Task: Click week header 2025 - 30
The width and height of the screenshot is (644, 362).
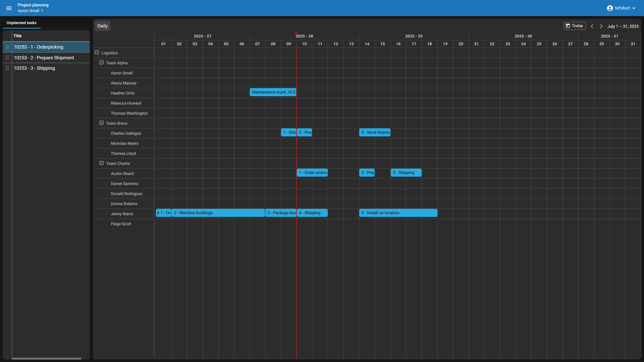Action: tap(523, 36)
